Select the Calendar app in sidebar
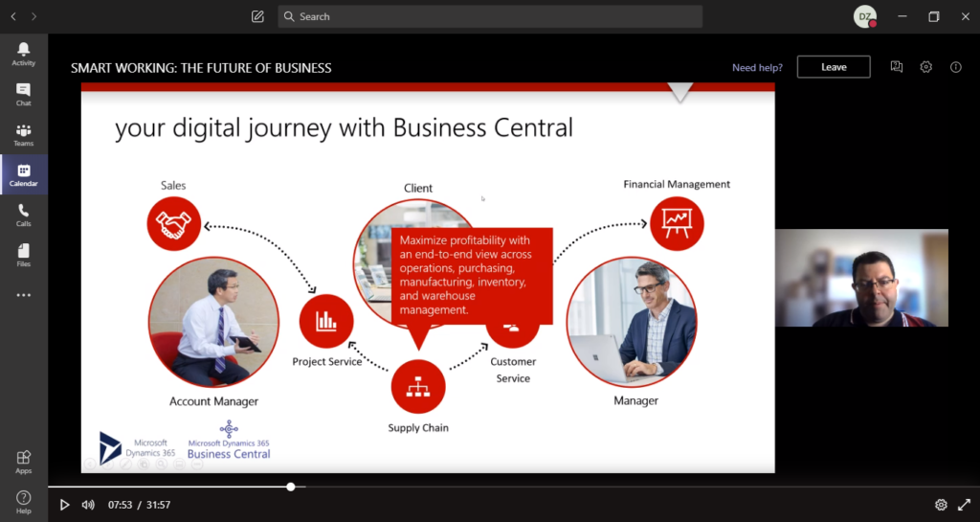Screen dimensions: 980x522 pyautogui.click(x=23, y=175)
